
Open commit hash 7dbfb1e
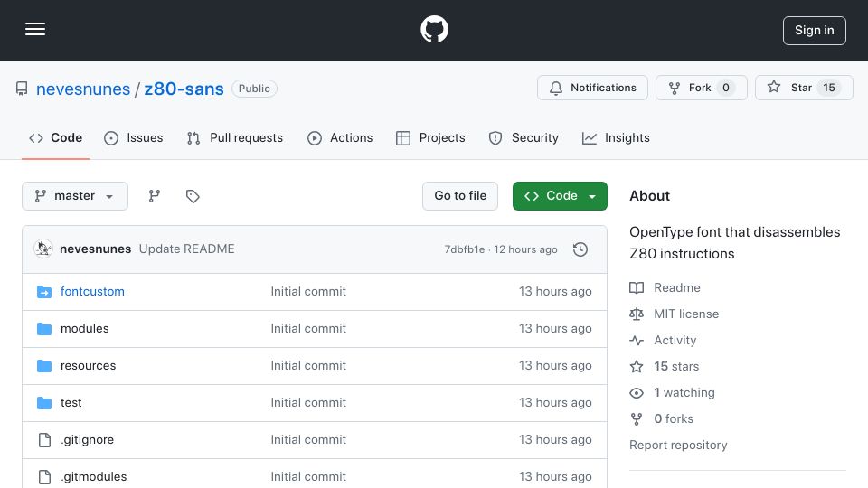pyautogui.click(x=465, y=249)
